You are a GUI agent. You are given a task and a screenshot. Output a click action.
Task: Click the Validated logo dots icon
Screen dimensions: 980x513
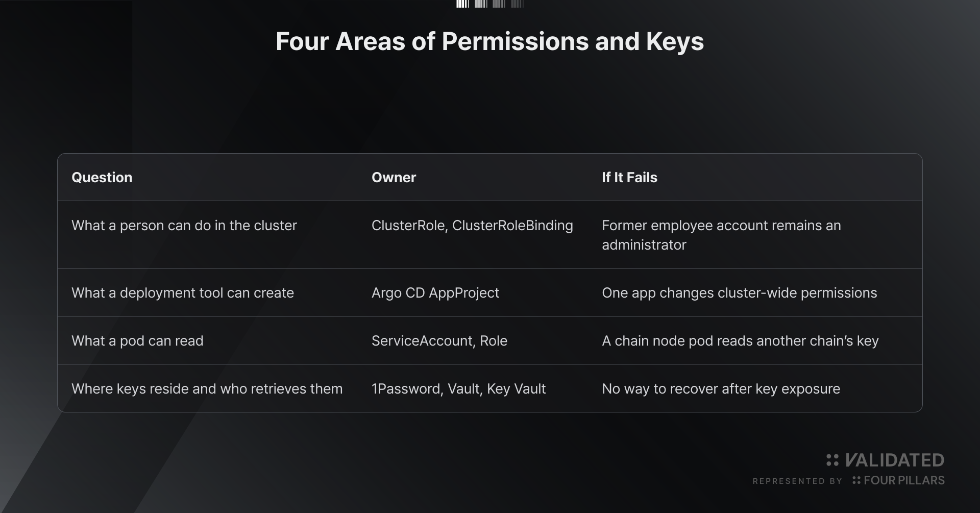[832, 460]
